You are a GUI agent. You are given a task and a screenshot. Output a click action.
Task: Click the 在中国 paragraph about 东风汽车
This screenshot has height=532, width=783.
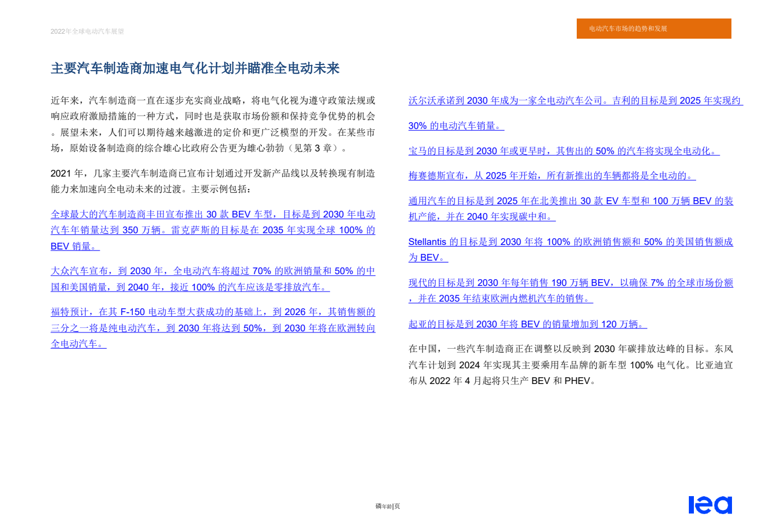coord(570,365)
